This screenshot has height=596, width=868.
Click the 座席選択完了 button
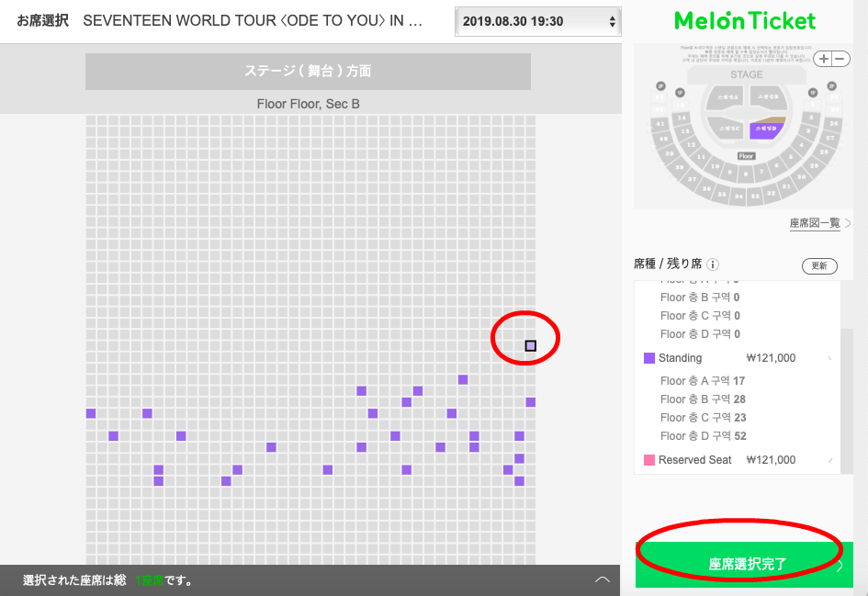click(746, 564)
